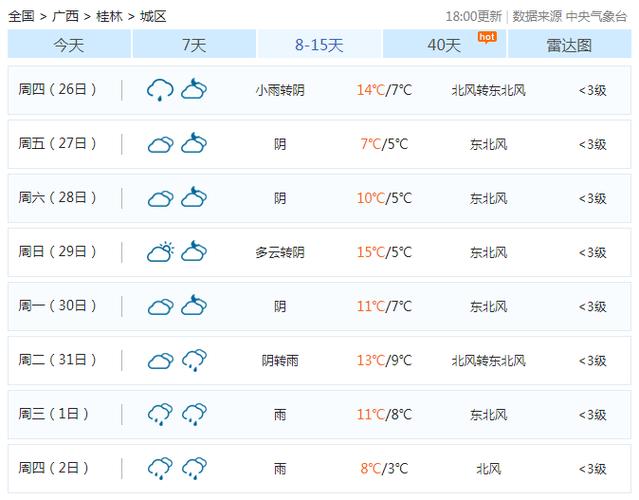Click the 雨 description for 周三 1日
Screen dimensions: 639x500
tap(280, 415)
